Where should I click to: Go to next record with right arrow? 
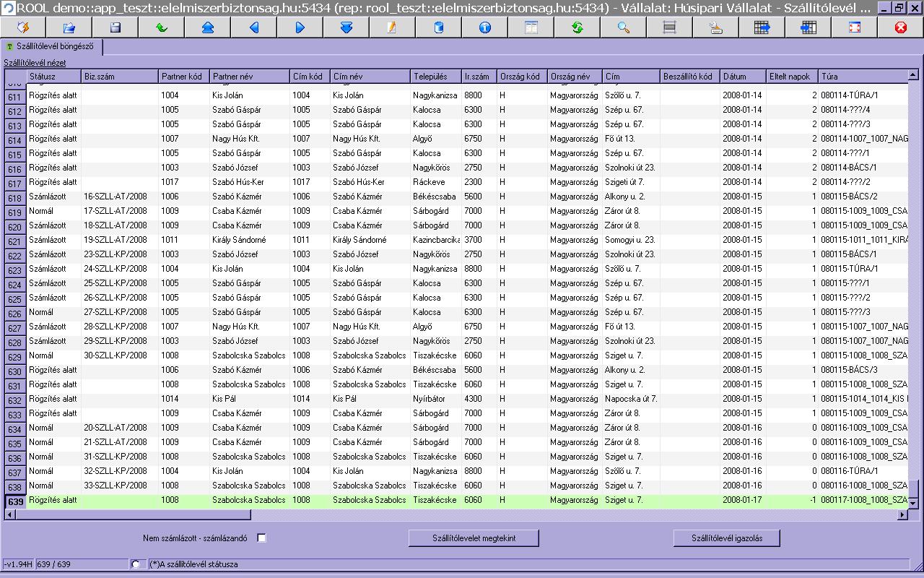click(x=300, y=27)
